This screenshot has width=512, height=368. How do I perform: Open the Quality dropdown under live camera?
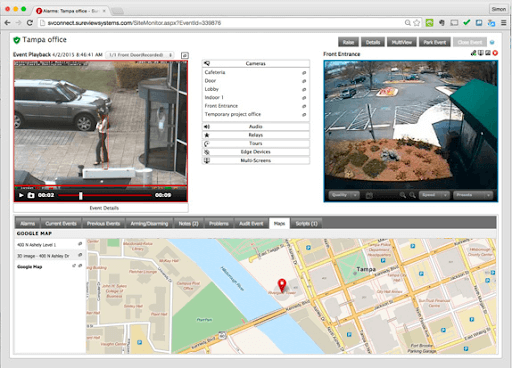[x=344, y=195]
